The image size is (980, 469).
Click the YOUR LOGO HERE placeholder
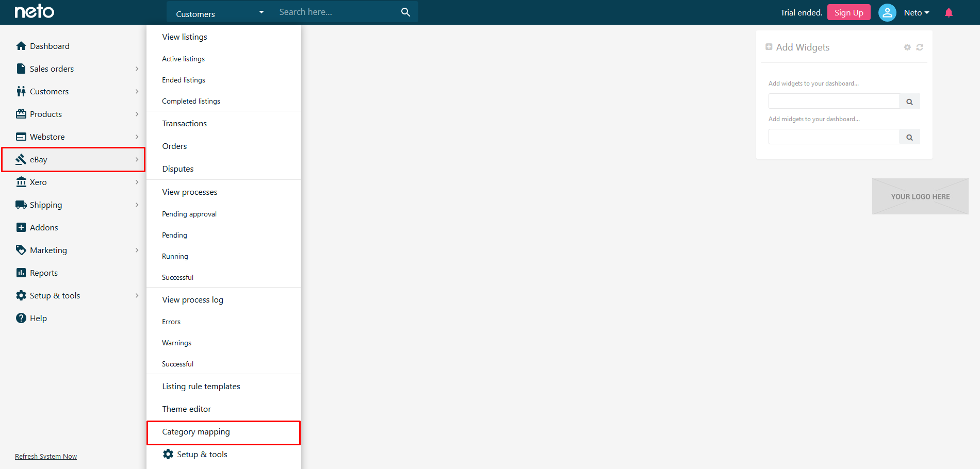[920, 196]
